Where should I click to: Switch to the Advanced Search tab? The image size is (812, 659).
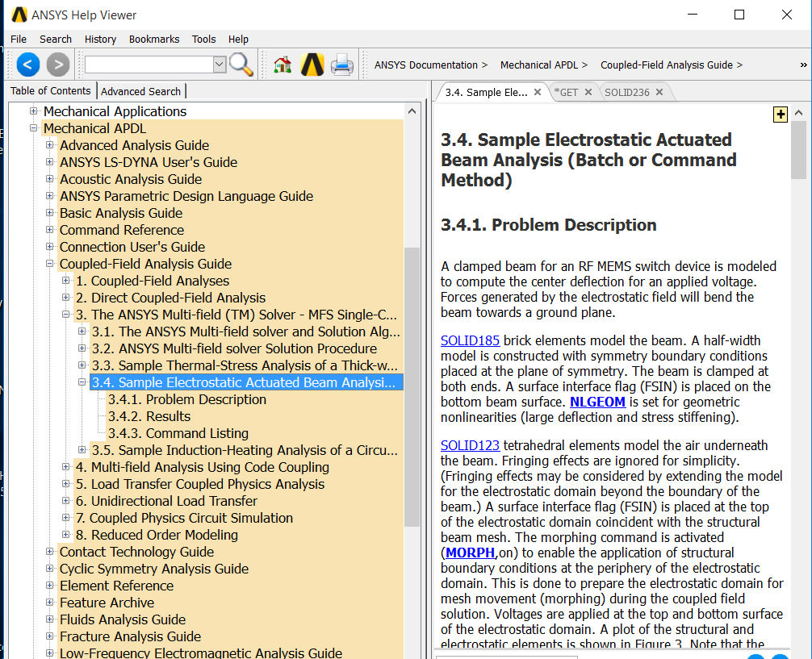click(x=140, y=91)
